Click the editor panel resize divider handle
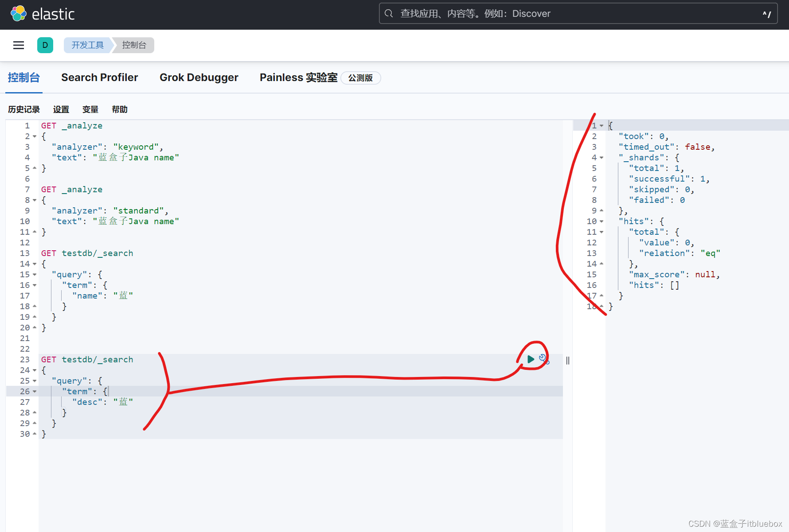The width and height of the screenshot is (789, 532). (568, 361)
